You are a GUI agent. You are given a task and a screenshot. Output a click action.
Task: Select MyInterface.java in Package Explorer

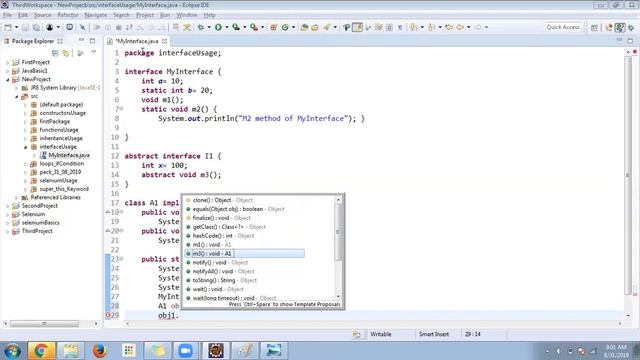69,155
